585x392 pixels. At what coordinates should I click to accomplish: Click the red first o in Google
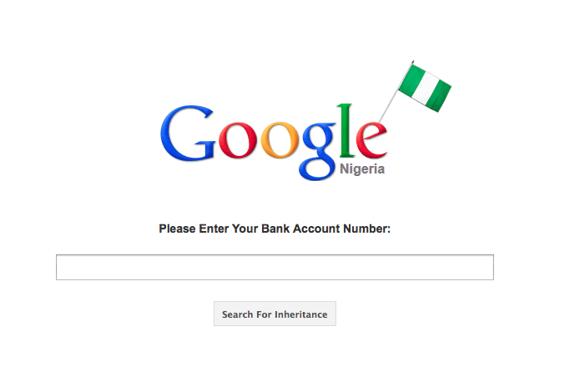click(x=238, y=140)
